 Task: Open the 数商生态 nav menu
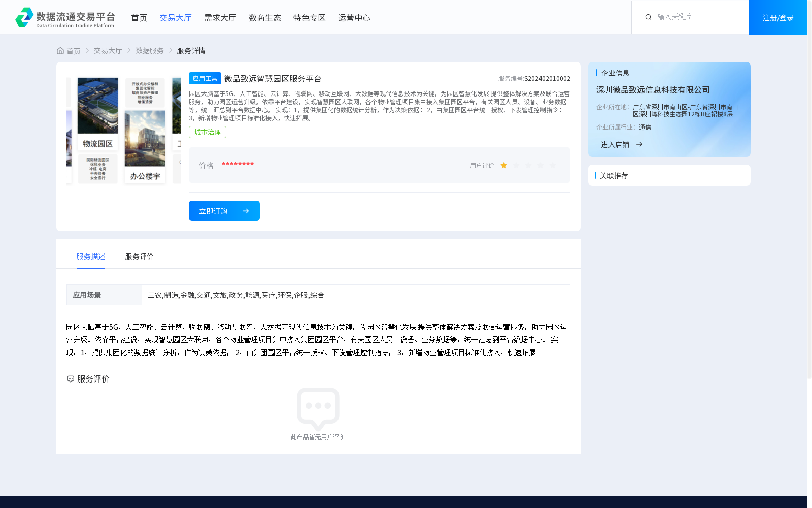coord(265,18)
